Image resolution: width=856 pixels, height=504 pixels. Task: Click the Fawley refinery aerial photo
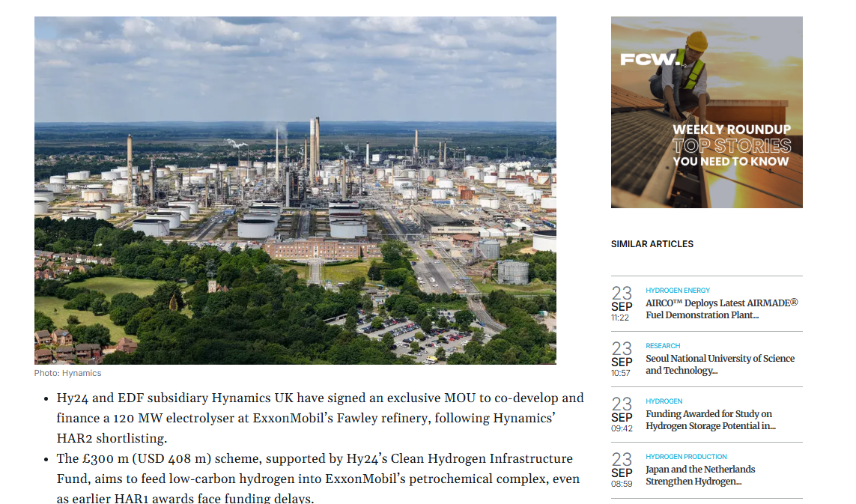[295, 190]
